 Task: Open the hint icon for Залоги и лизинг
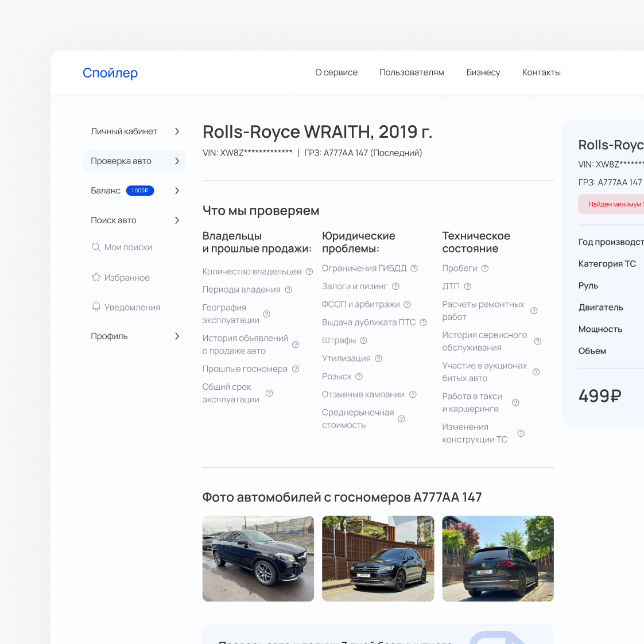pyautogui.click(x=395, y=286)
